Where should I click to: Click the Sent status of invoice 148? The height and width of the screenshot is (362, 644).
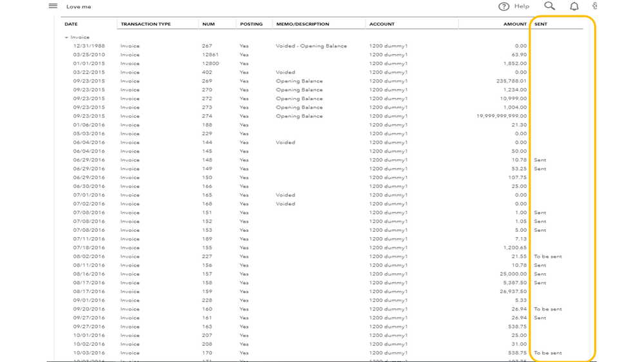tap(540, 160)
